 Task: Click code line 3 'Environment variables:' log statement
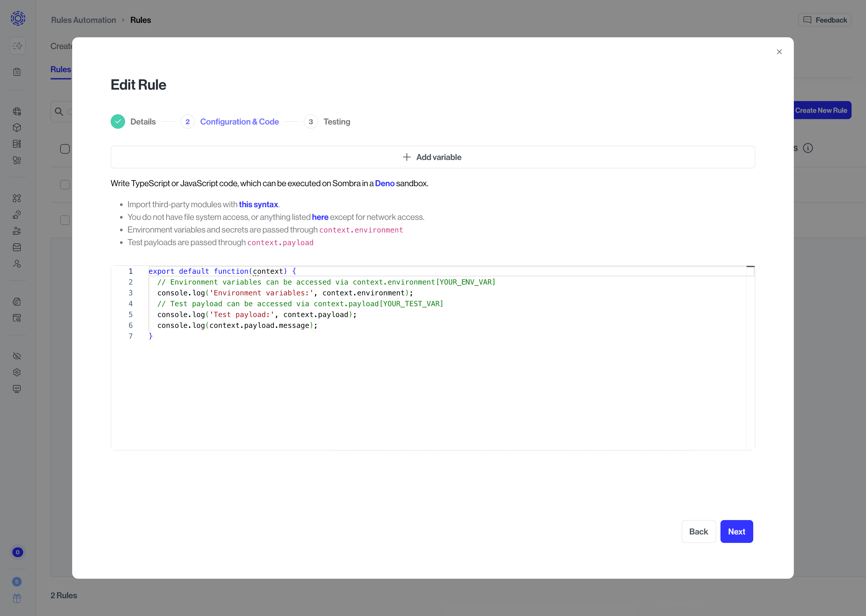(285, 293)
